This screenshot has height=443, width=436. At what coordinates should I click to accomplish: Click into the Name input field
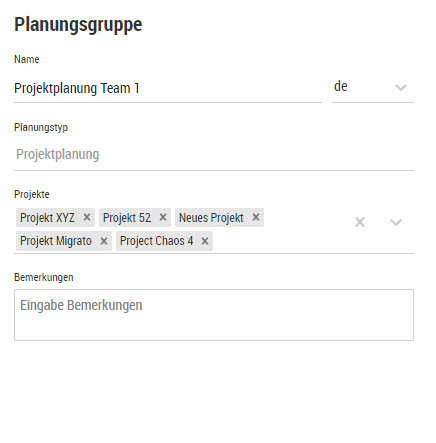click(168, 88)
